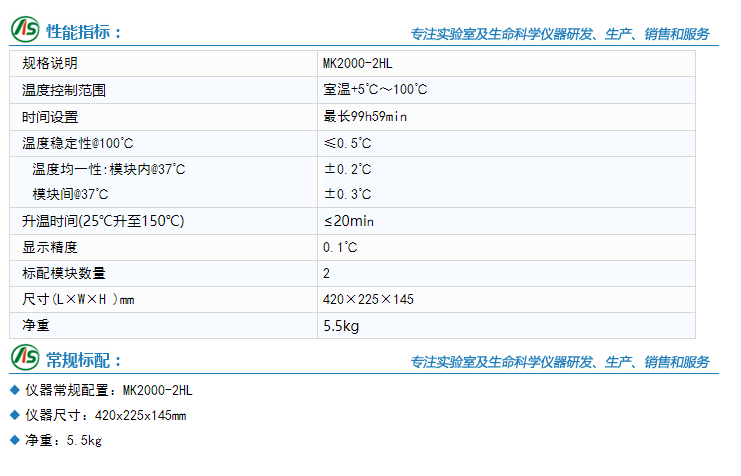This screenshot has height=476, width=741.
Task: Select the 420×225×145 dimensions cell
Action: point(506,299)
